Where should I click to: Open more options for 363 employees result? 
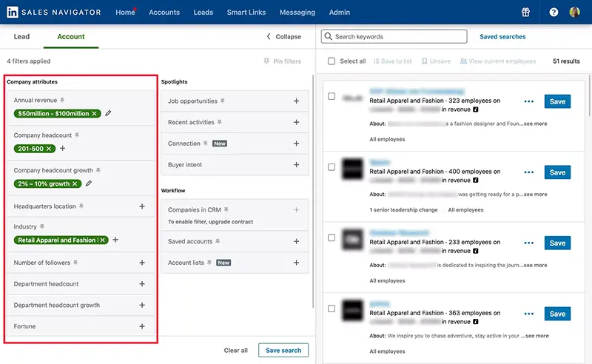click(529, 314)
